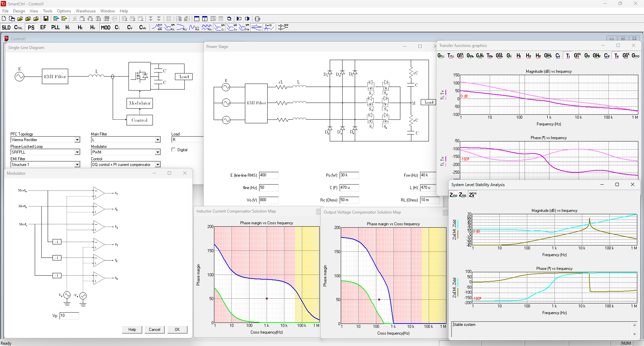Click the Fsw (Hz) input field

point(428,175)
